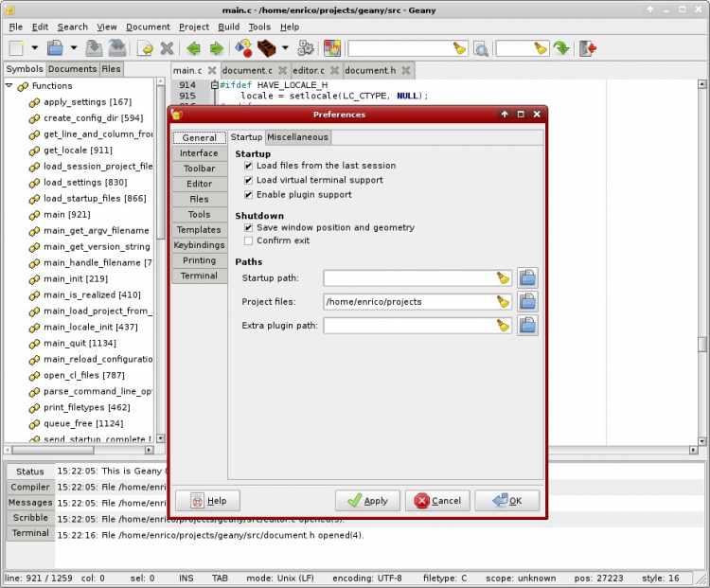Close the main.c tab
This screenshot has width=710, height=588.
pos(212,70)
